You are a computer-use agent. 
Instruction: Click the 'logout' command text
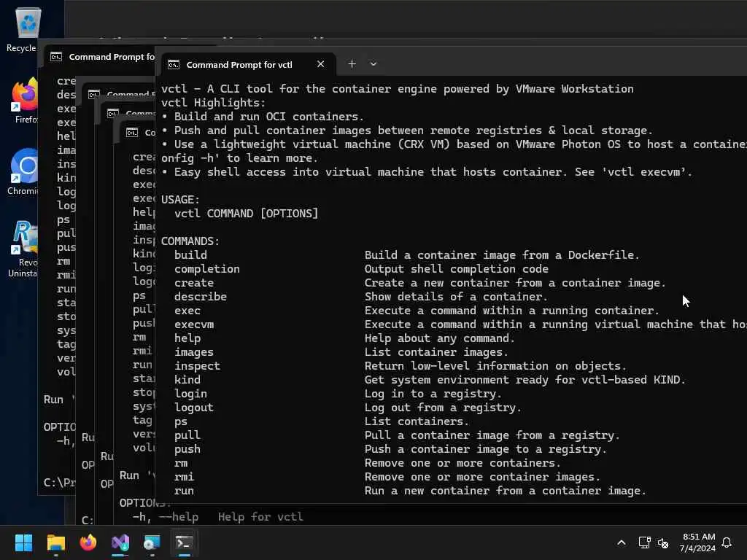[194, 408]
